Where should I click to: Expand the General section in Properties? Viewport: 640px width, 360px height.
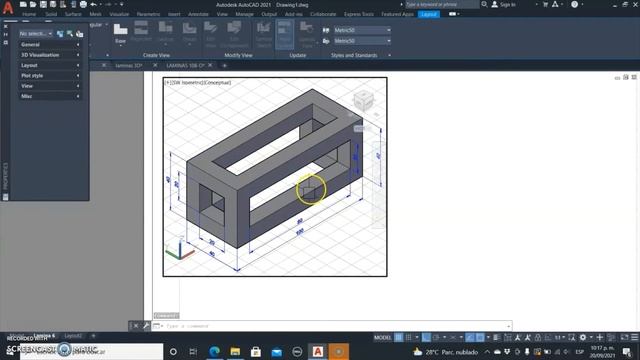[50, 44]
